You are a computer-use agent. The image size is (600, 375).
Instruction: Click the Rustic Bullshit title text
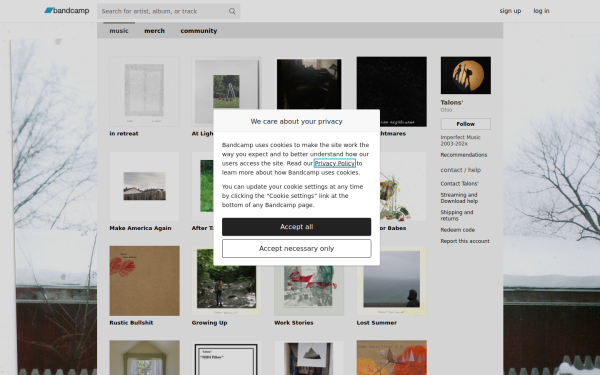click(x=131, y=323)
